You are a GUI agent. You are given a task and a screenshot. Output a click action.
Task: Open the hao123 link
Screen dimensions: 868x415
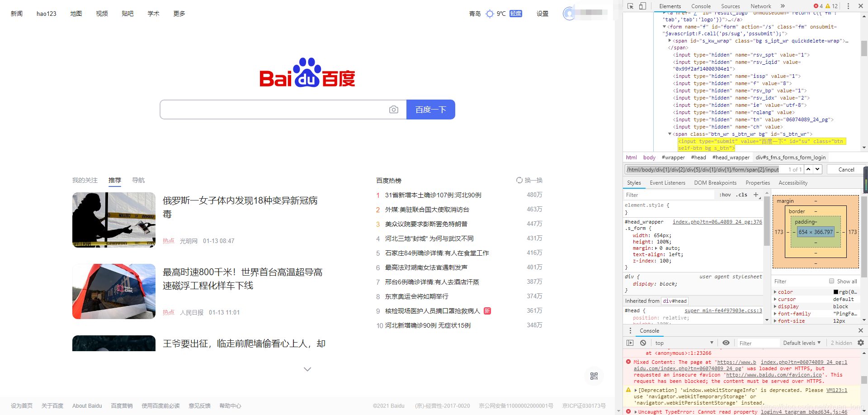tap(46, 13)
